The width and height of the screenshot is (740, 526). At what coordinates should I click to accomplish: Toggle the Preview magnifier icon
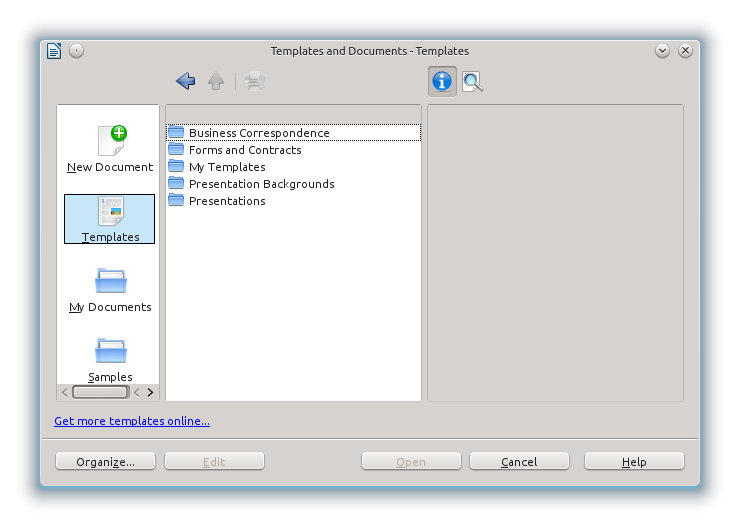472,82
